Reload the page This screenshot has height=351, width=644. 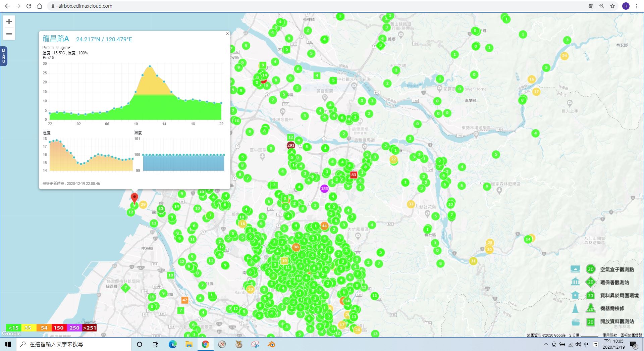coord(29,6)
